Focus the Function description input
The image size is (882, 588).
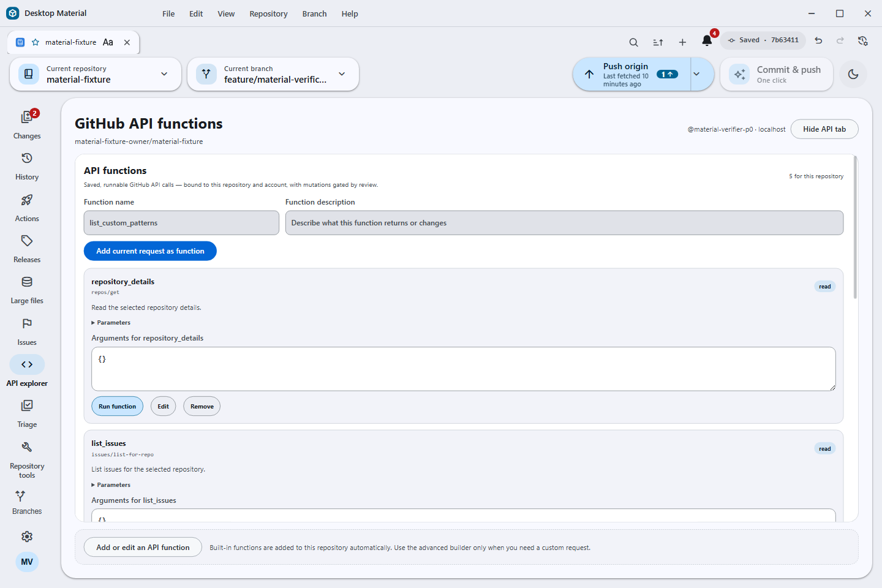[x=564, y=223]
